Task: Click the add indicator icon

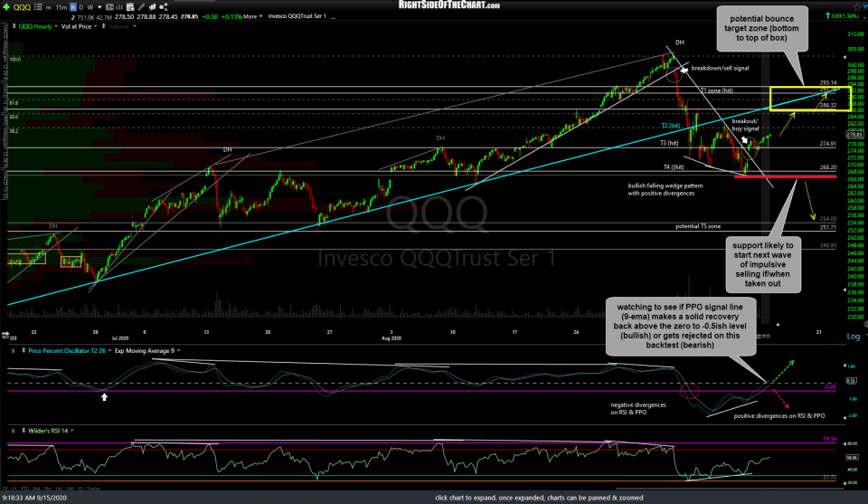Action: (x=130, y=7)
